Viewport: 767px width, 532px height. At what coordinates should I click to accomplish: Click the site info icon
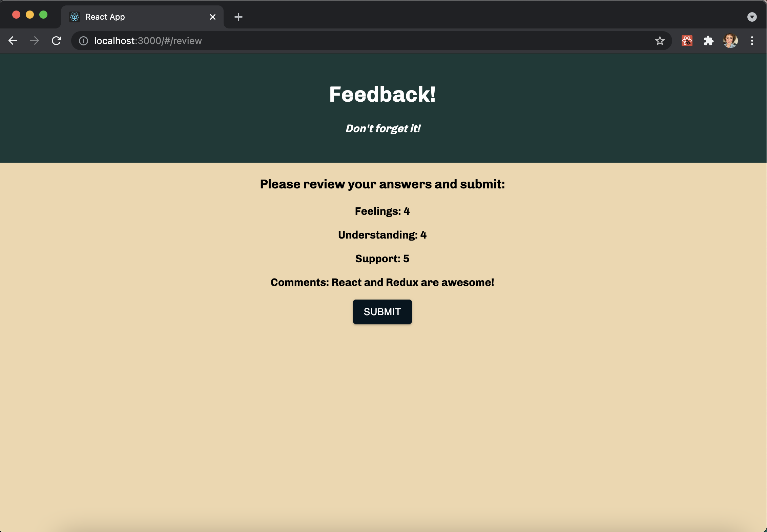83,41
